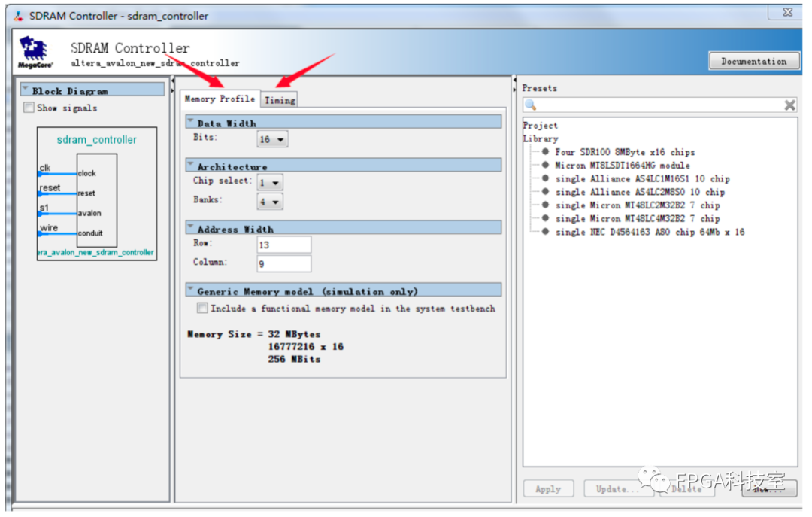Click the SDRAM Controller window title icon
Viewport: 812px width, 517px height.
[x=19, y=16]
